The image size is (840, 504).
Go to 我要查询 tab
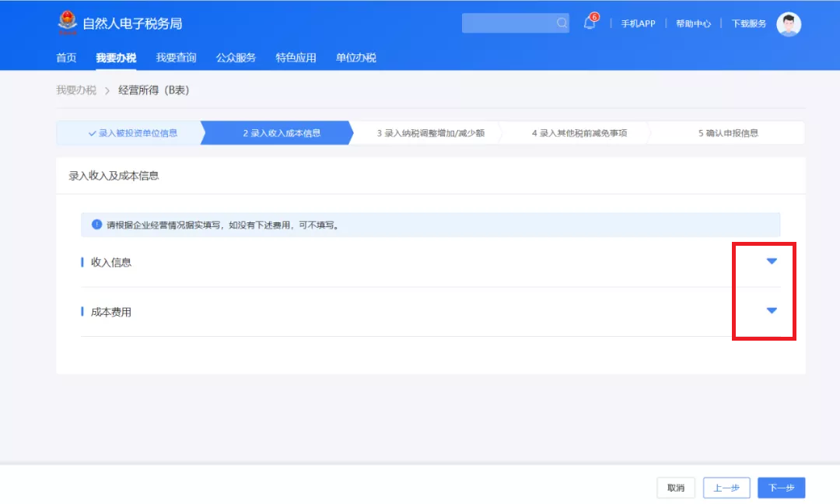(x=176, y=58)
